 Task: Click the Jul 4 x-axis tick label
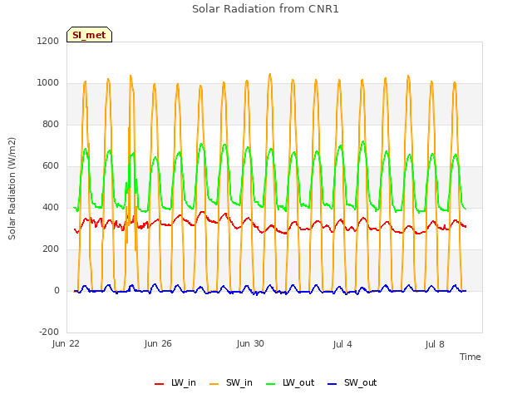342,344
